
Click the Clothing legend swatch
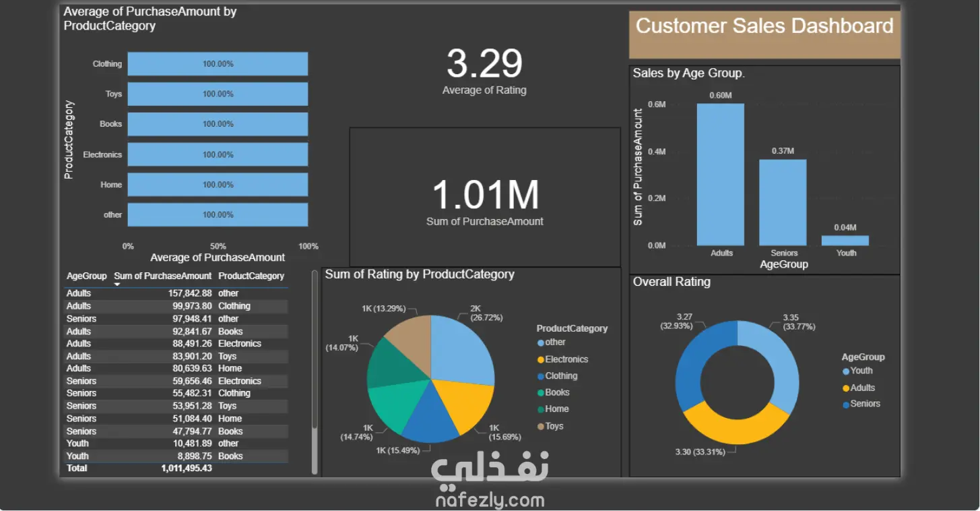[x=541, y=376]
